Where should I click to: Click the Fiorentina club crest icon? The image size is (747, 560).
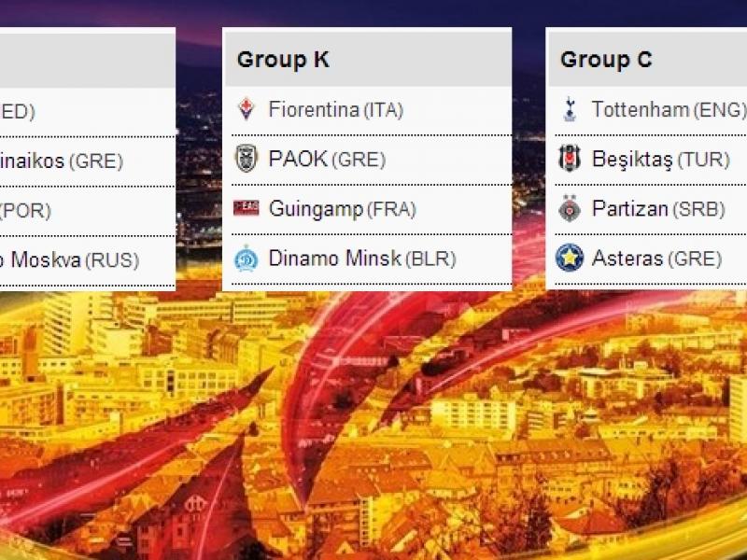247,110
